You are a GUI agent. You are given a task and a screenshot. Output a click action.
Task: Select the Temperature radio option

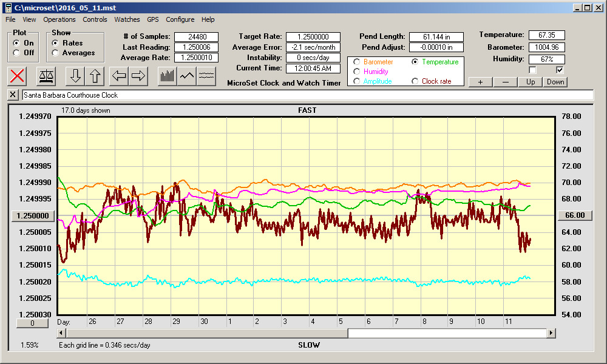[415, 62]
